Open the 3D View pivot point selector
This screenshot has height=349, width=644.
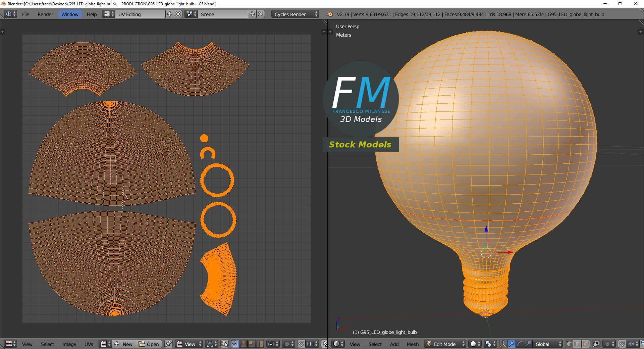coord(490,344)
